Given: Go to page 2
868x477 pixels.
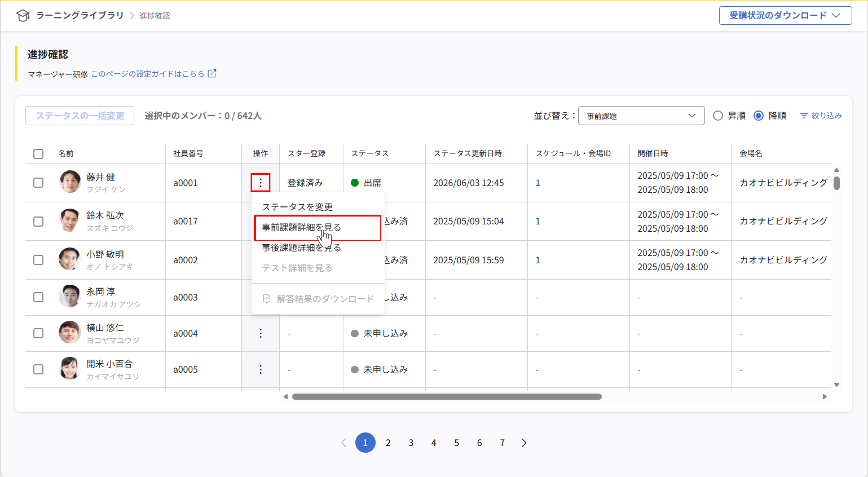Looking at the screenshot, I should click(x=388, y=443).
